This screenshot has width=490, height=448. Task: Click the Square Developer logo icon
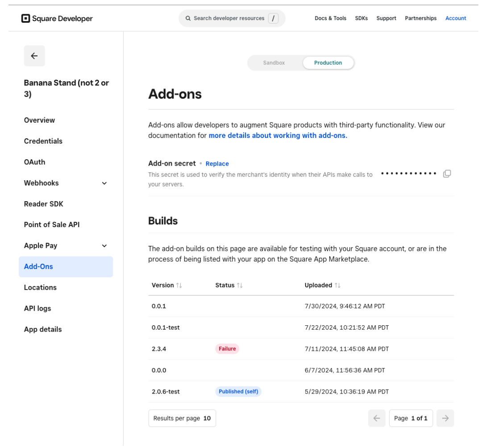(x=25, y=18)
